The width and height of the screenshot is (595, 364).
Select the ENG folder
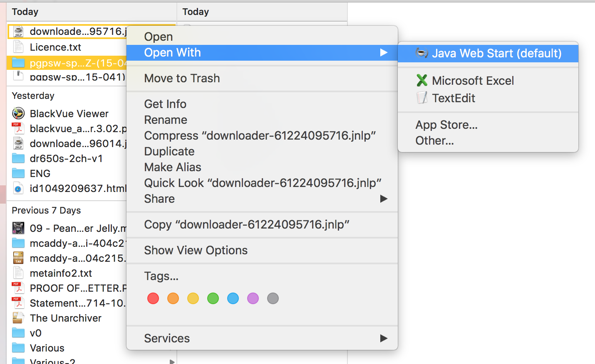tap(40, 174)
